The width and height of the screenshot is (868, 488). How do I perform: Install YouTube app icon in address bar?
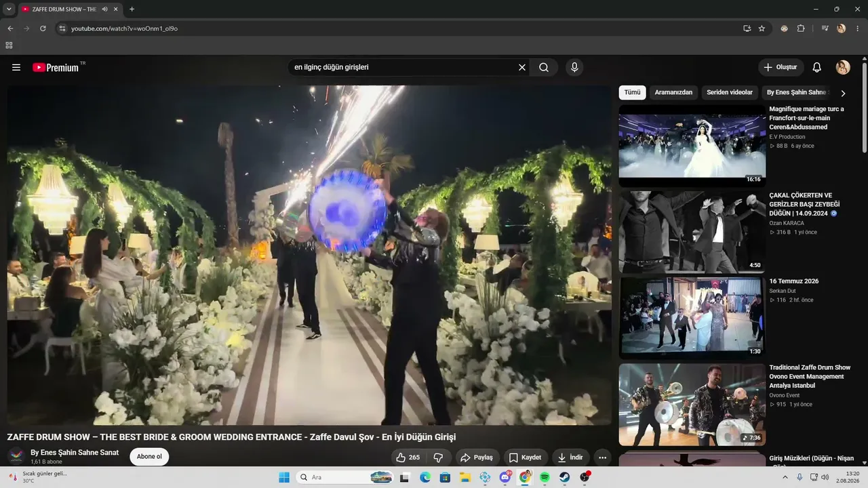coord(747,28)
